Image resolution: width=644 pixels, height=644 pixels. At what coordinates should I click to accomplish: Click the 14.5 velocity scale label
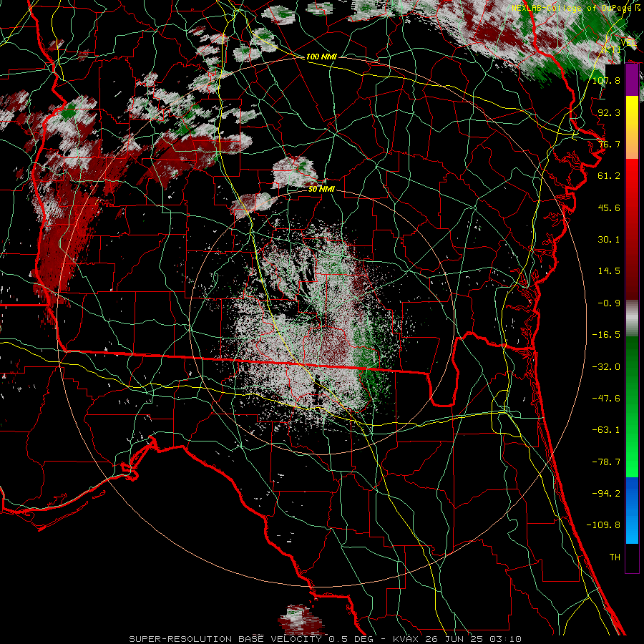coord(609,271)
